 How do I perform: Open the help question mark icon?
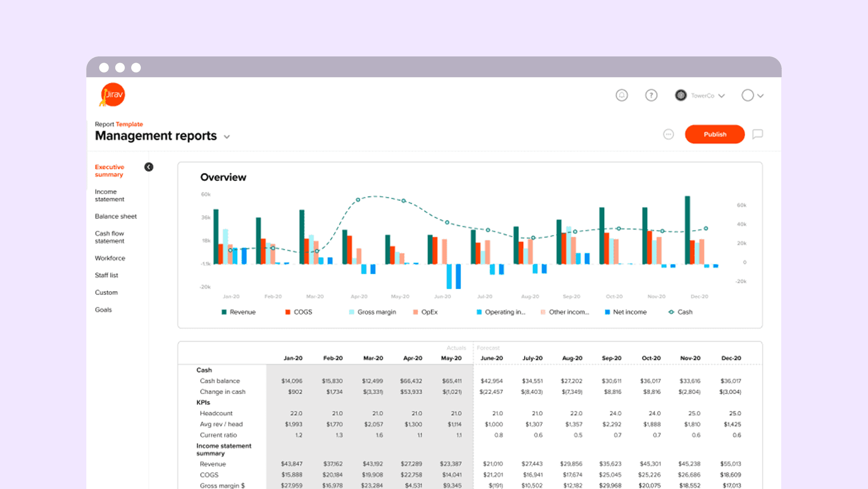[x=651, y=95]
